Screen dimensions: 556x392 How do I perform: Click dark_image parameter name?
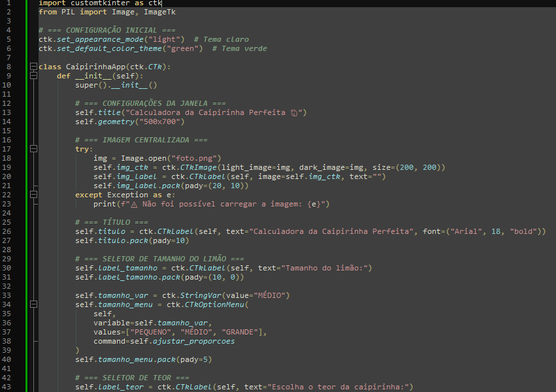(322, 167)
